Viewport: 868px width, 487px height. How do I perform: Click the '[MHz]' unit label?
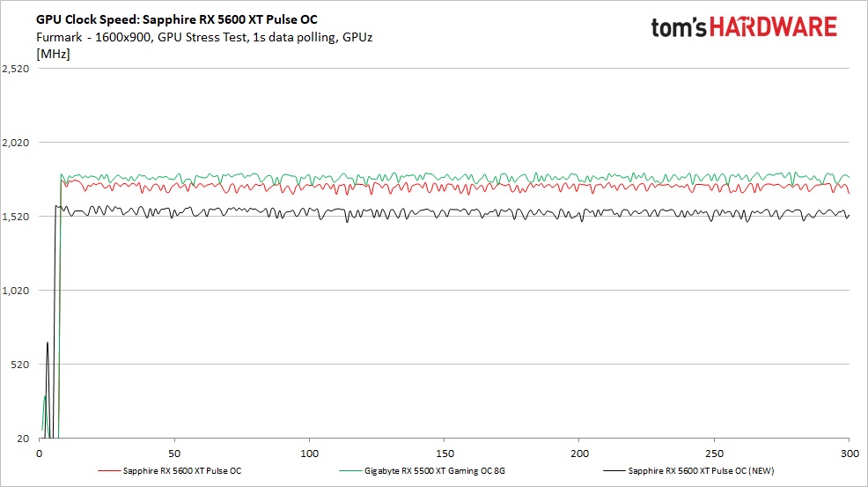53,55
